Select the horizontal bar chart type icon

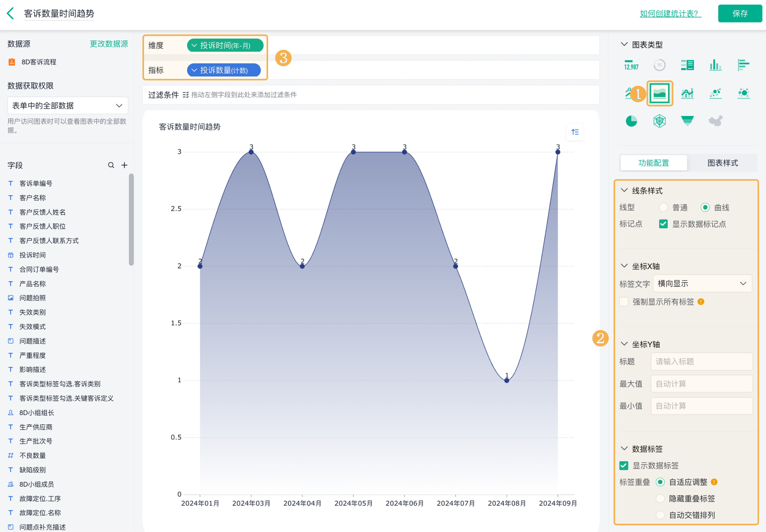click(743, 65)
